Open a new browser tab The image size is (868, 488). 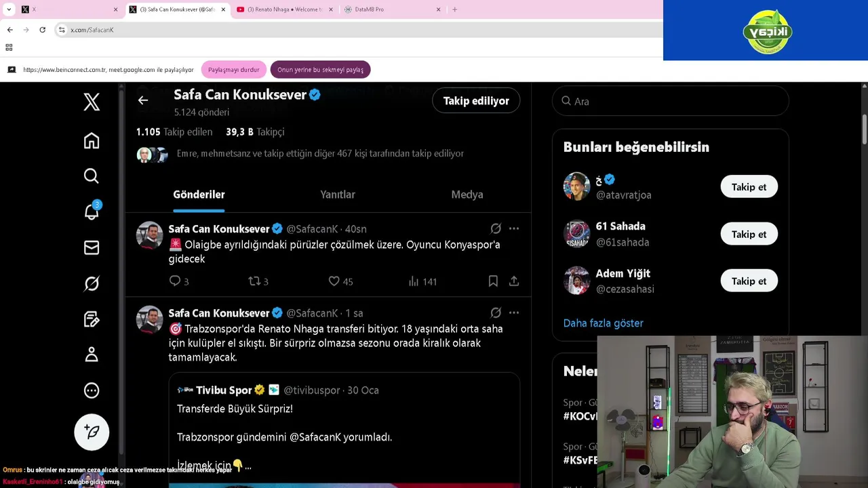454,9
